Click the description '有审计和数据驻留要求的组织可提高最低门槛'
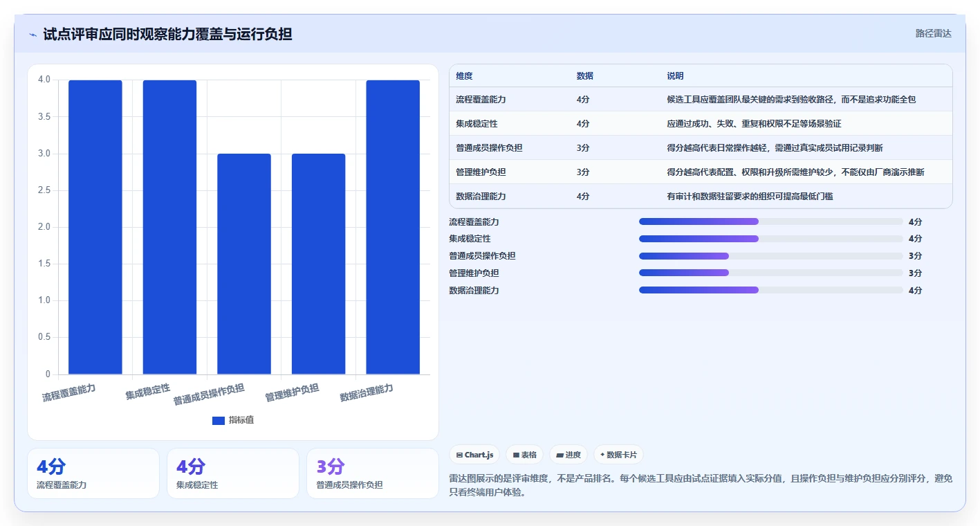 [750, 197]
